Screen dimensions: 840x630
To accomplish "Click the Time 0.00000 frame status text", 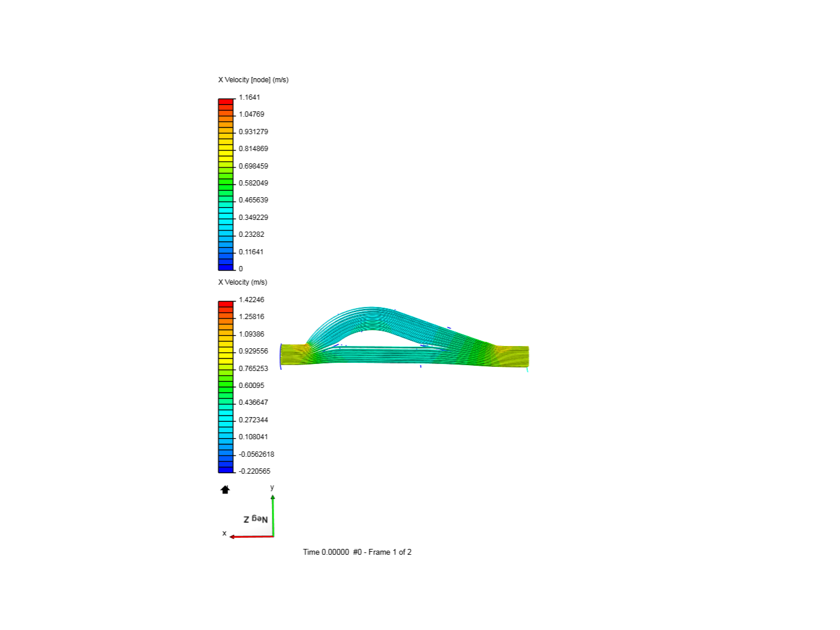I will pyautogui.click(x=357, y=552).
